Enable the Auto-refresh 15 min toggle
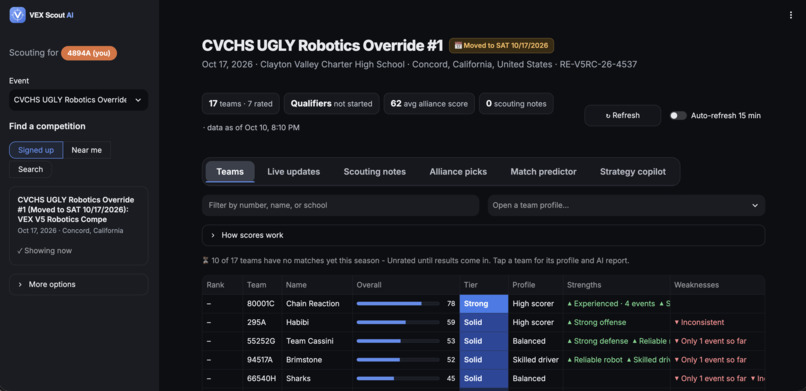Viewport: 806px width, 391px height. click(678, 116)
